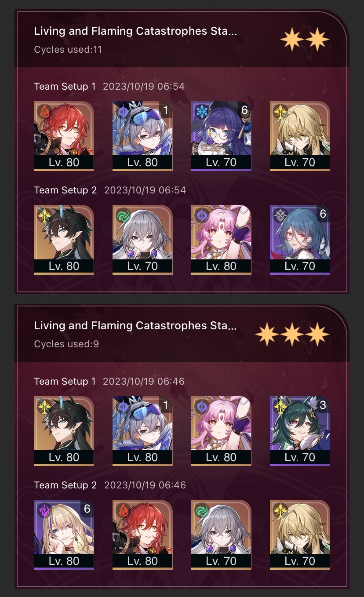Select Silver Wolf portrait in the three-star record
Image resolution: width=364 pixels, height=597 pixels.
click(142, 431)
